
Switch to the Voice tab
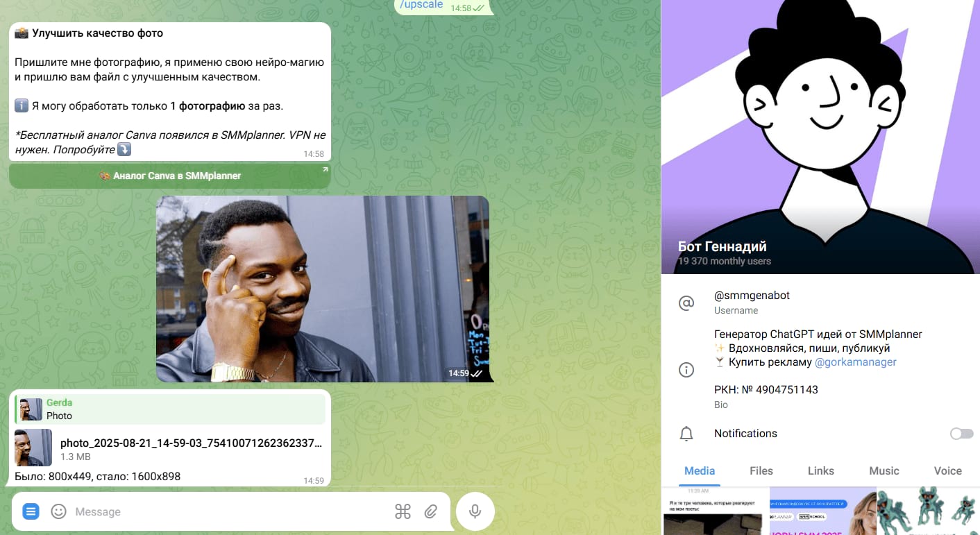948,470
